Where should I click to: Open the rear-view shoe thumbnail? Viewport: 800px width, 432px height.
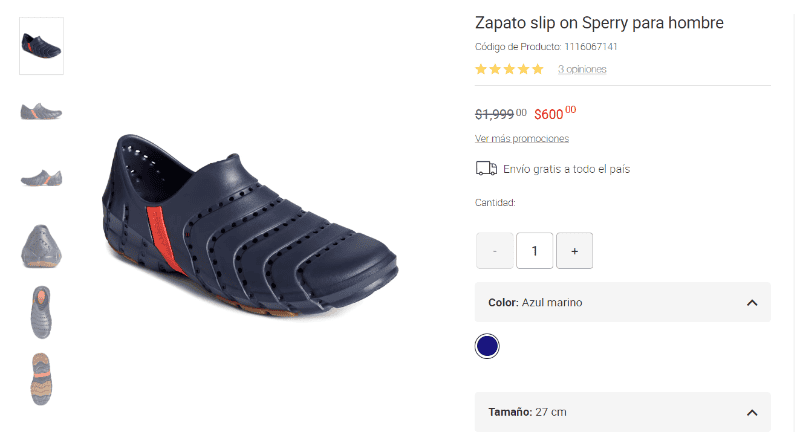pos(41,246)
